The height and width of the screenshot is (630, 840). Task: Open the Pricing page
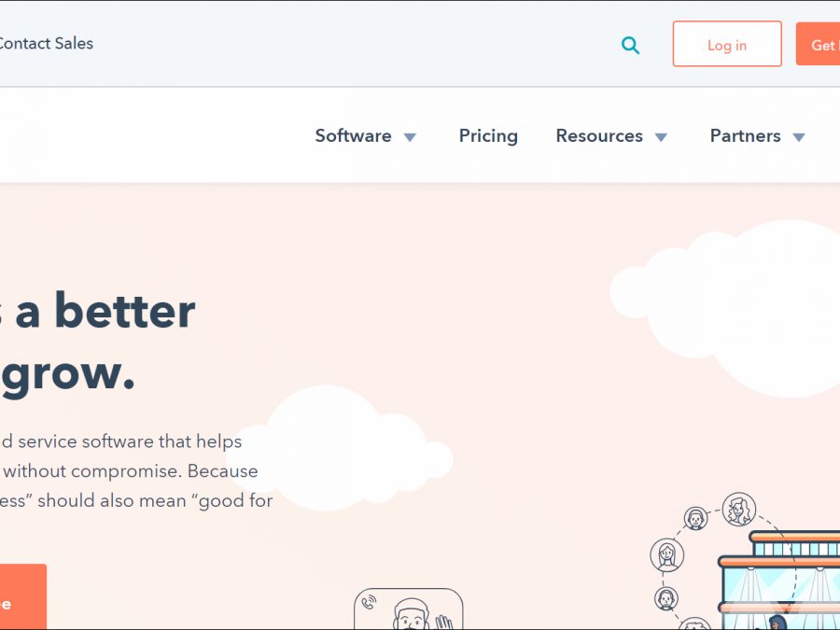point(488,136)
